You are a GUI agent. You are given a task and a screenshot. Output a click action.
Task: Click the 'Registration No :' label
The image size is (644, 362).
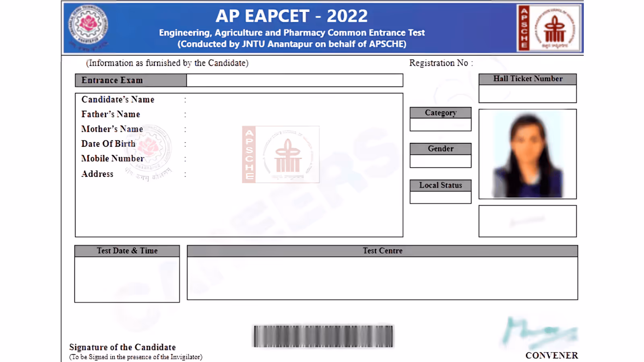441,63
